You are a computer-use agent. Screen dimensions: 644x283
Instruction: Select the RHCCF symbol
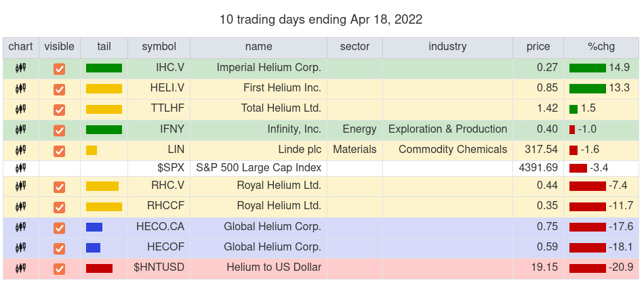[x=166, y=205]
